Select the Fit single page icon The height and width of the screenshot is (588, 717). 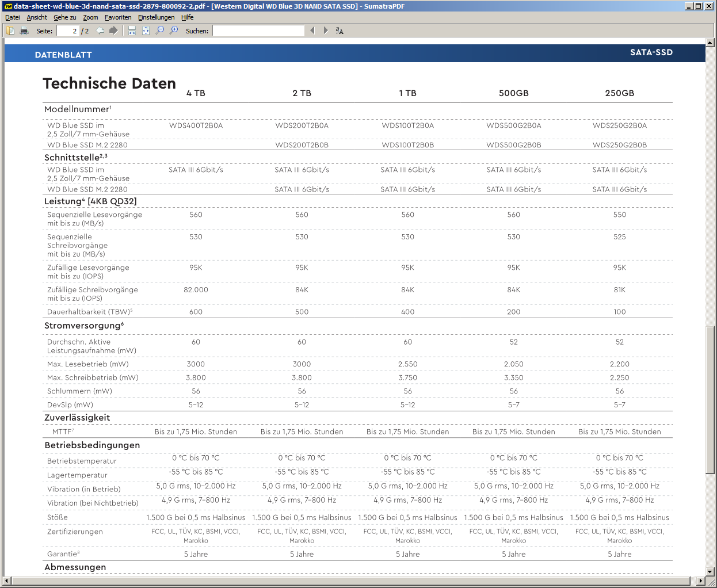[x=146, y=30]
